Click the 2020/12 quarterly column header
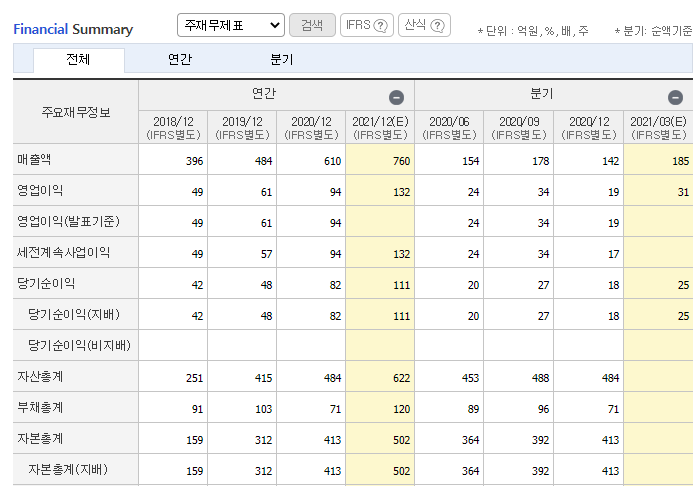 [x=589, y=128]
